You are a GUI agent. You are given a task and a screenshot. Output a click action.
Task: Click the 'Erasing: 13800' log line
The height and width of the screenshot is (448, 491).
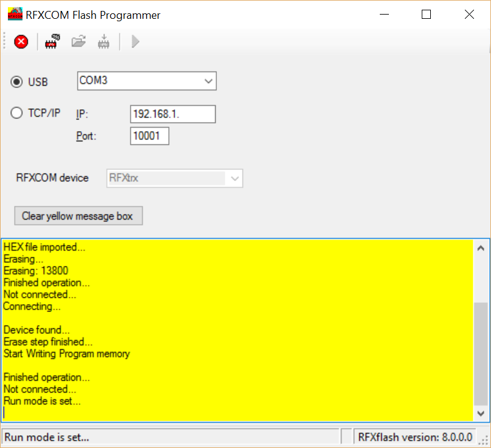(x=36, y=271)
